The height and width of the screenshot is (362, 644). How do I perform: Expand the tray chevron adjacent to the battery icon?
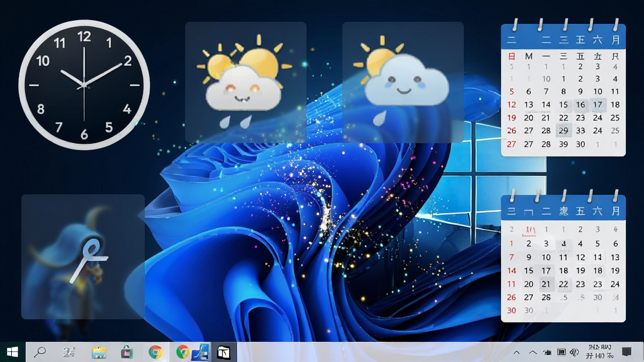click(x=533, y=352)
